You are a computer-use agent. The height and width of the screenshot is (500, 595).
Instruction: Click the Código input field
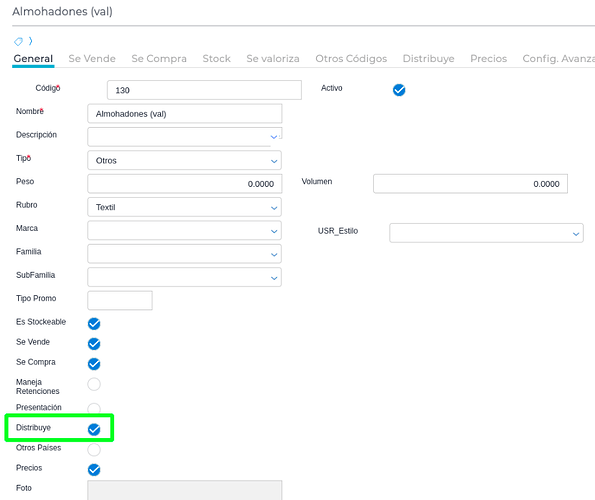point(204,90)
